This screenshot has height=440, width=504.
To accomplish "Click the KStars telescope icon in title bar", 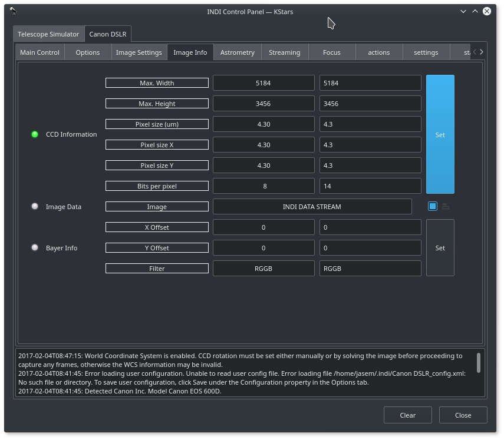I will click(x=13, y=11).
